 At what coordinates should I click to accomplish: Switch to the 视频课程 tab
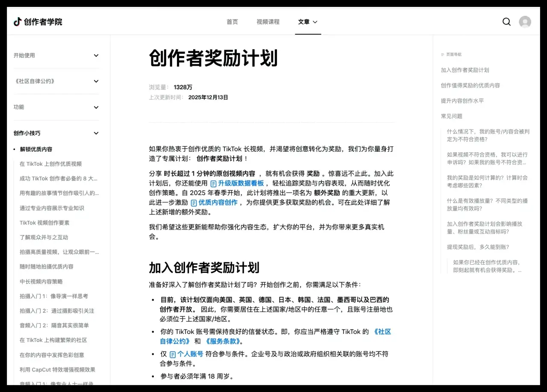click(268, 22)
